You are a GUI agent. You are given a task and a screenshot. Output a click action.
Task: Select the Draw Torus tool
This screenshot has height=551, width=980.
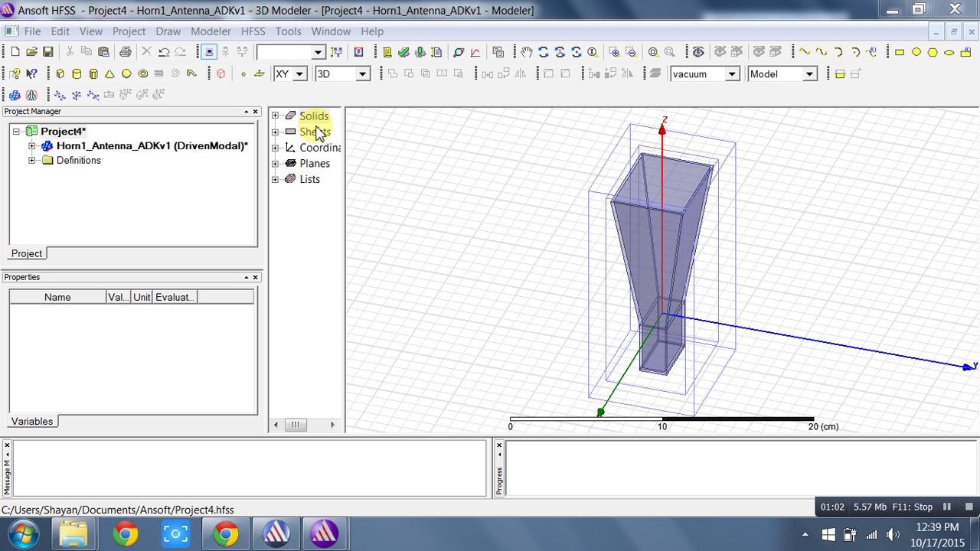[x=143, y=73]
